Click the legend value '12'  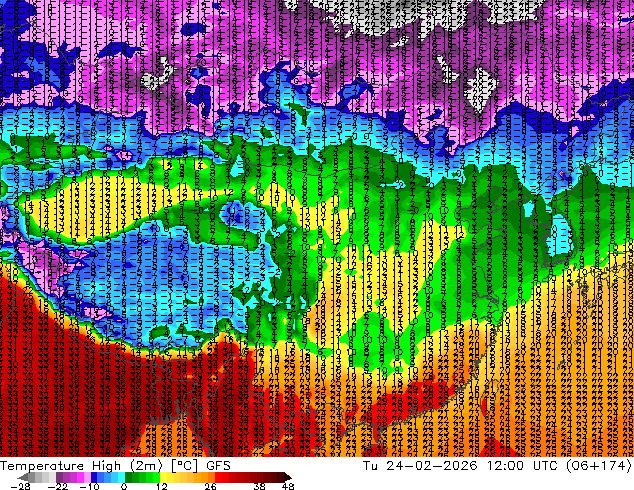pyautogui.click(x=162, y=486)
